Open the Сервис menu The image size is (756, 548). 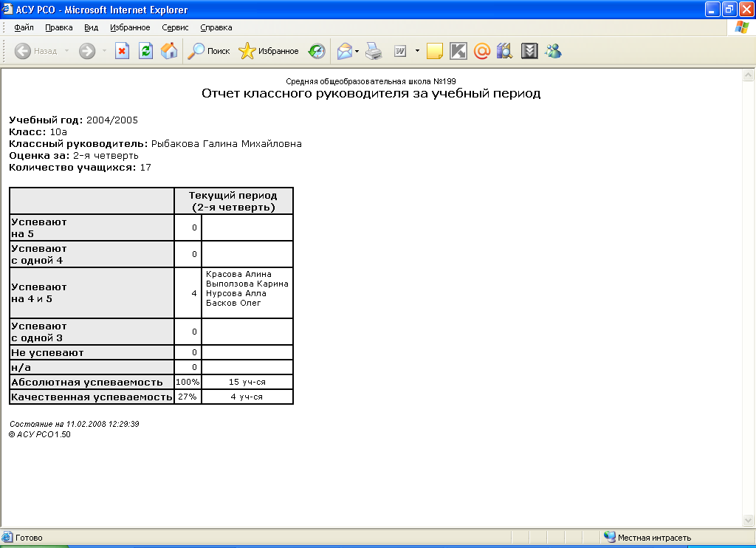pyautogui.click(x=175, y=27)
